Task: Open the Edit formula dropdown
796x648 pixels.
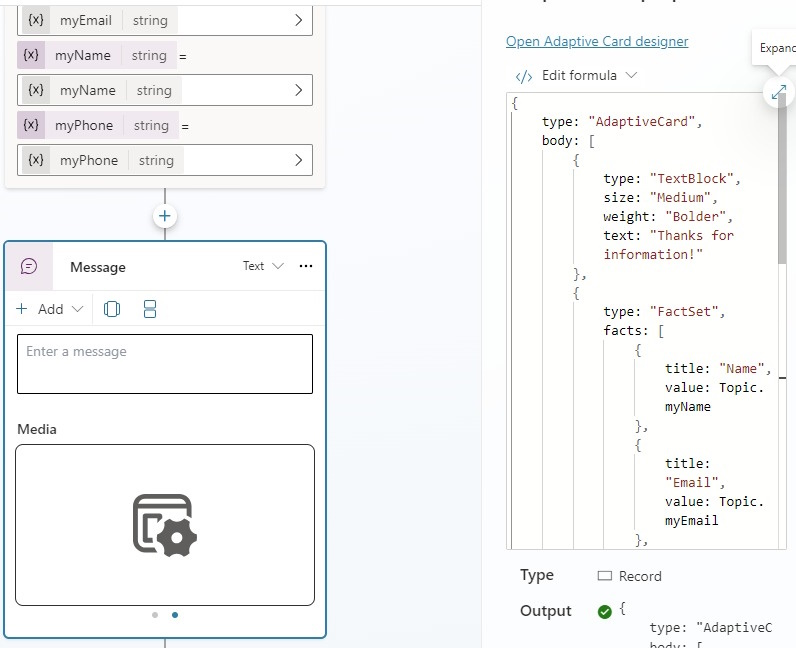Action: [x=576, y=75]
